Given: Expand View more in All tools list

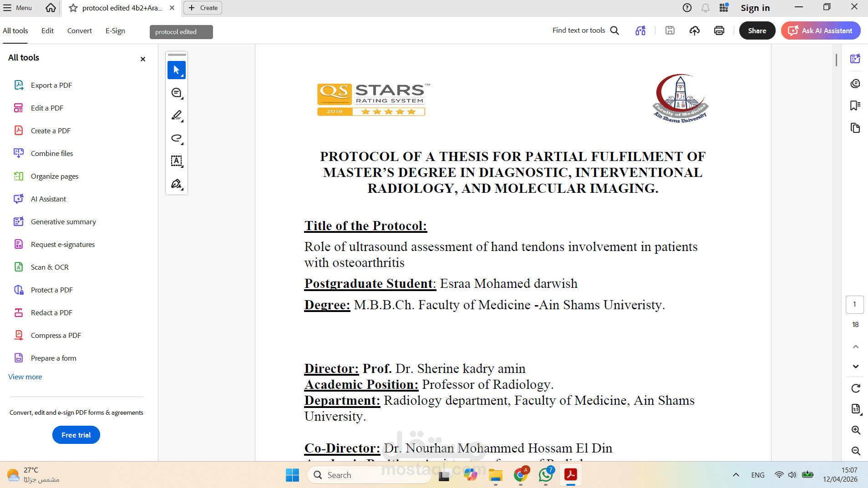Looking at the screenshot, I should 25,377.
